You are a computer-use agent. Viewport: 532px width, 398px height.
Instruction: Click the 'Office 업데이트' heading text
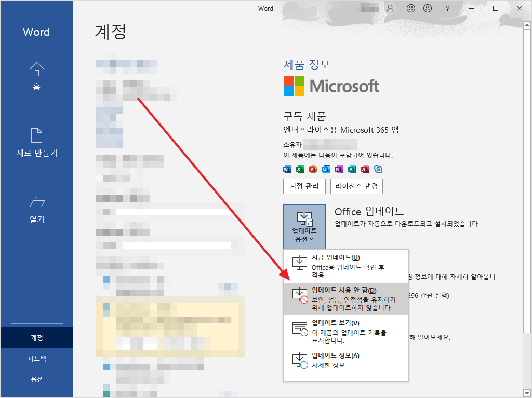369,212
